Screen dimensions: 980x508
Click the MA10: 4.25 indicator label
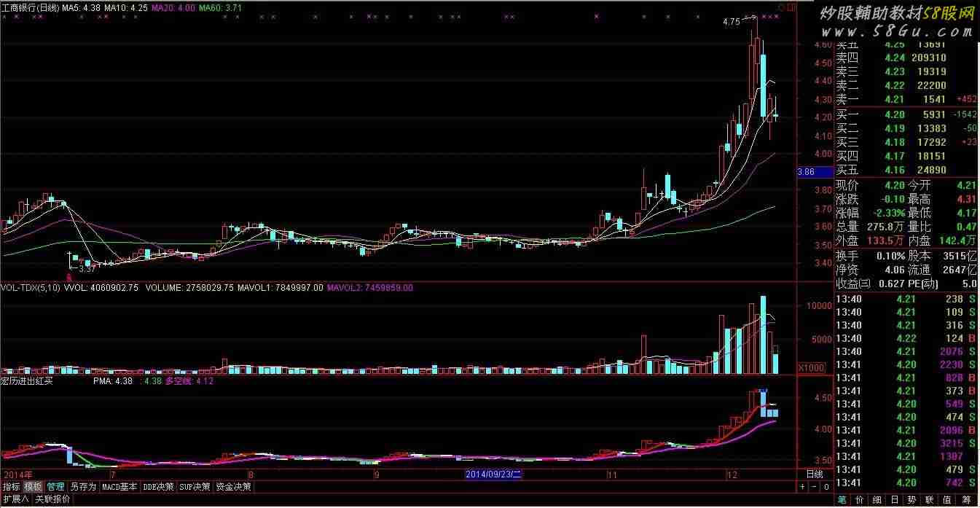pos(126,7)
